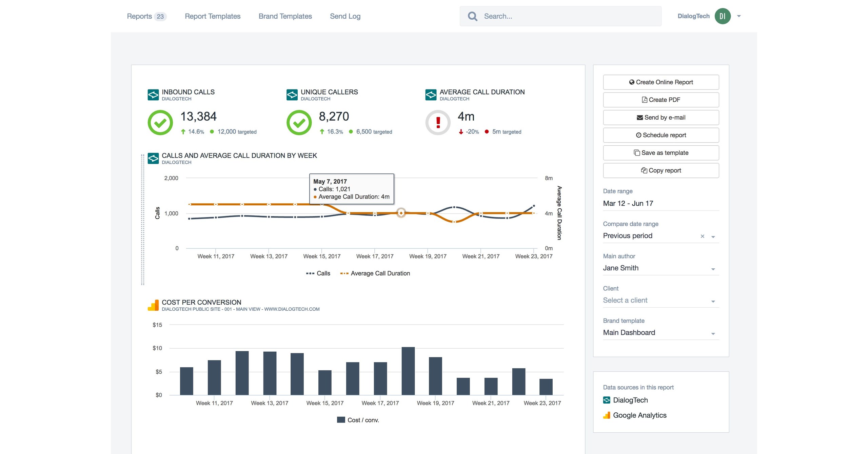868x454 pixels.
Task: Click the 8,270 unique callers value
Action: [x=334, y=116]
